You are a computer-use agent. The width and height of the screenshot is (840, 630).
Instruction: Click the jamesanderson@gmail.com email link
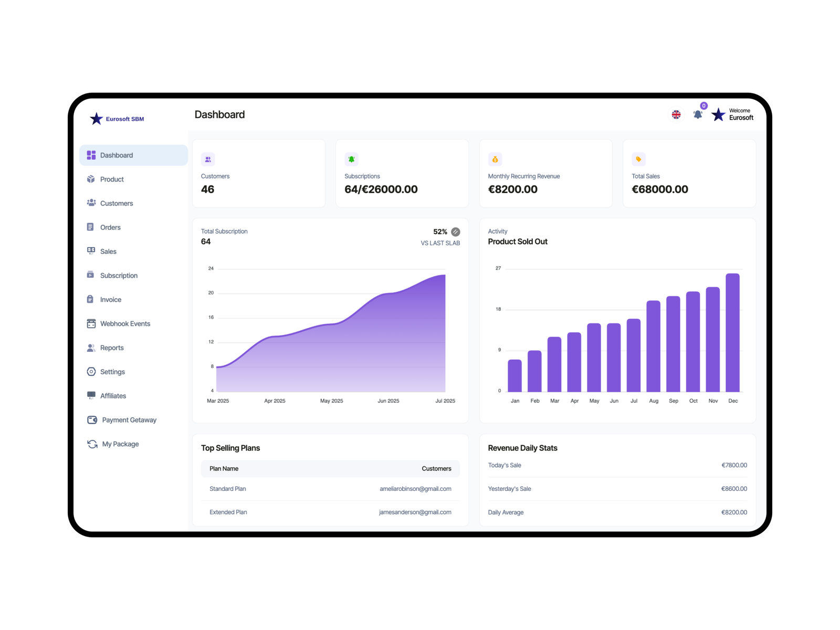pyautogui.click(x=415, y=512)
